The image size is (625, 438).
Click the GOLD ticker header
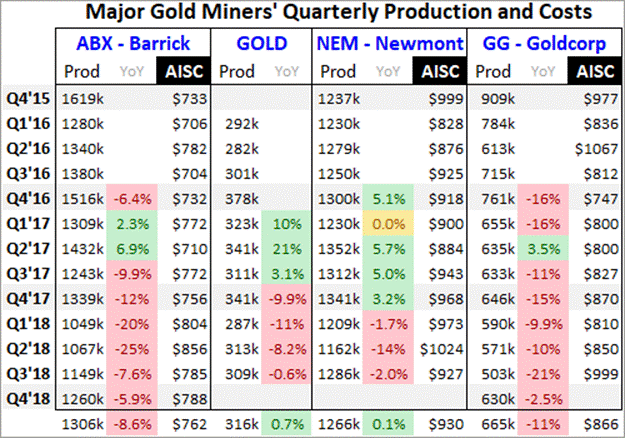[264, 44]
